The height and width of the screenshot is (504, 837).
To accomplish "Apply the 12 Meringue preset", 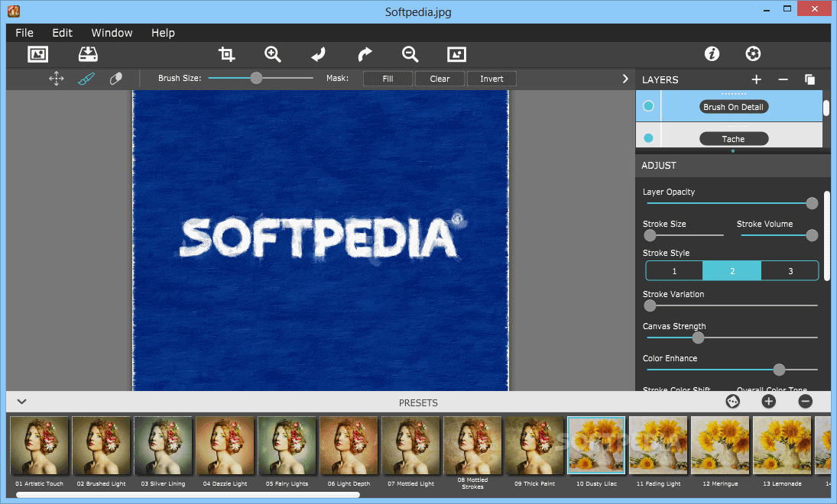I will [721, 446].
